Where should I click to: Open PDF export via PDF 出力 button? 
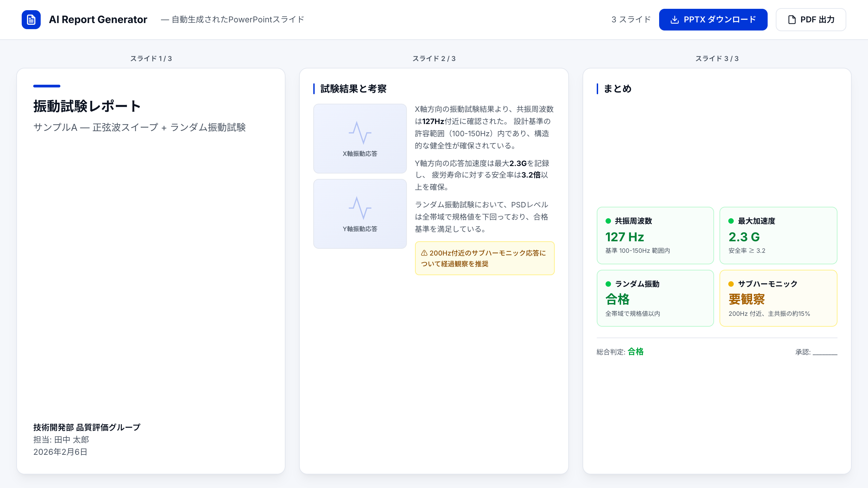tap(810, 19)
